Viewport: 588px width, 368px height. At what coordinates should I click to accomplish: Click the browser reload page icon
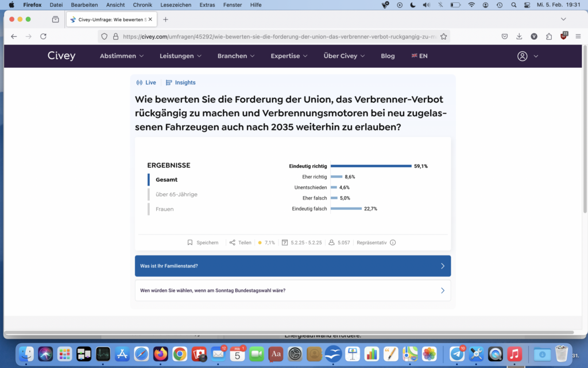[x=43, y=36]
